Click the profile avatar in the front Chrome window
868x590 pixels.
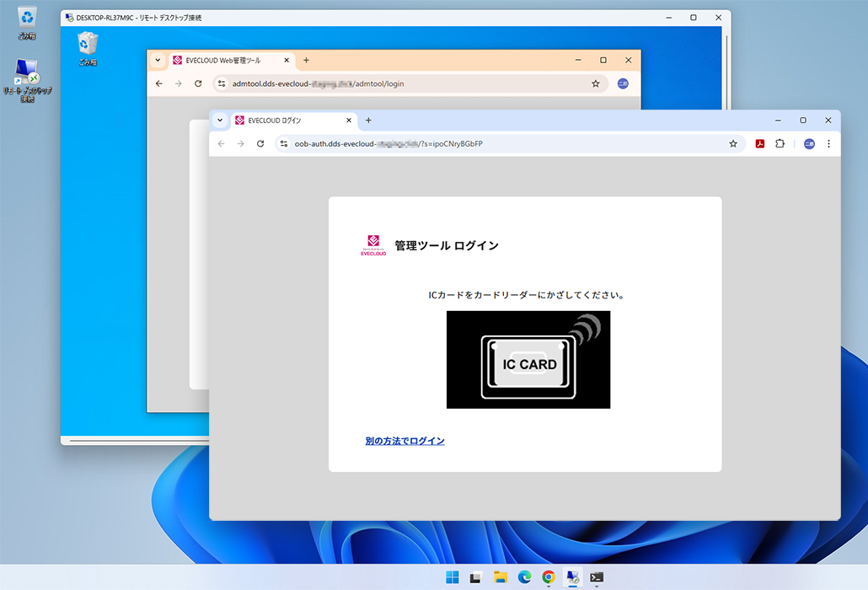pyautogui.click(x=809, y=144)
